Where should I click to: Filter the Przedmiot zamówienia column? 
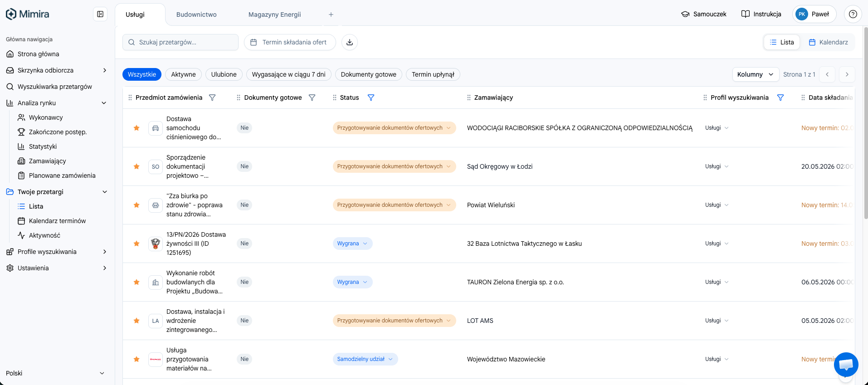212,97
